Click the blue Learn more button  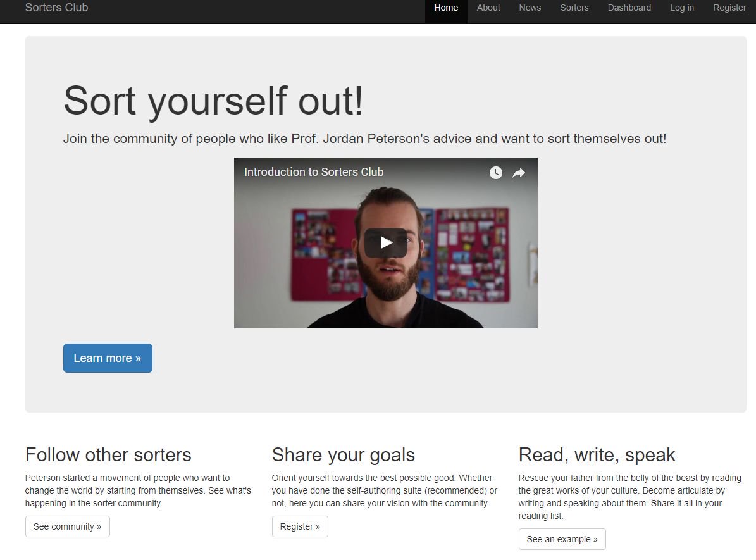(x=108, y=358)
